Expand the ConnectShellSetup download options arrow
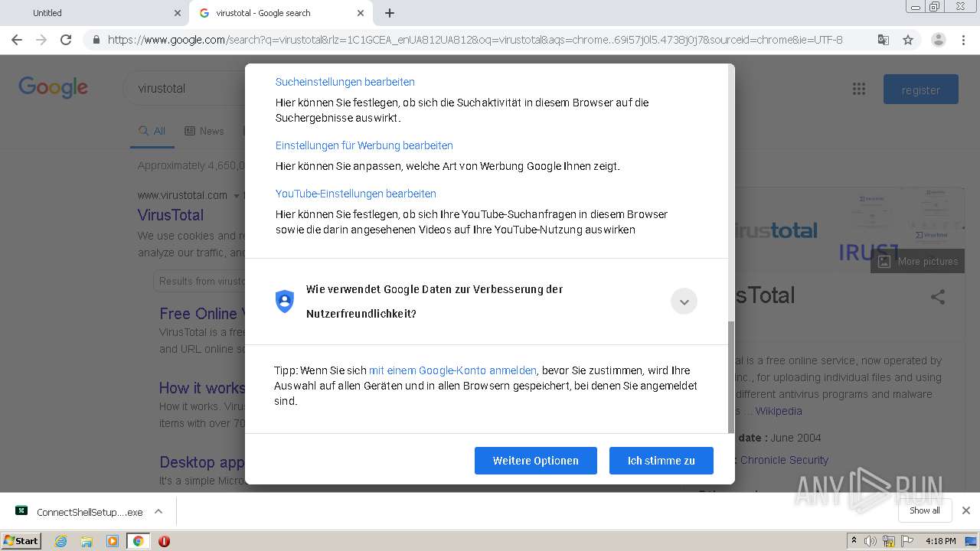This screenshot has width=980, height=551. (158, 511)
